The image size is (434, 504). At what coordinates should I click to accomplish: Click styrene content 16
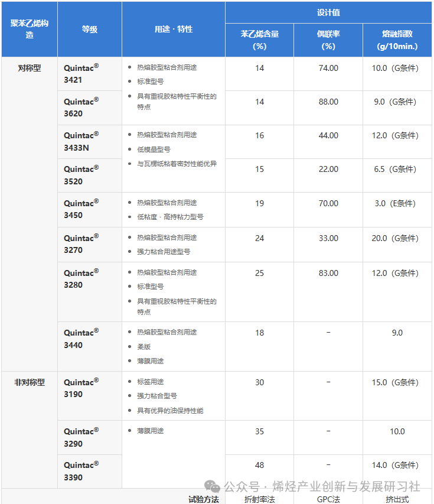260,136
